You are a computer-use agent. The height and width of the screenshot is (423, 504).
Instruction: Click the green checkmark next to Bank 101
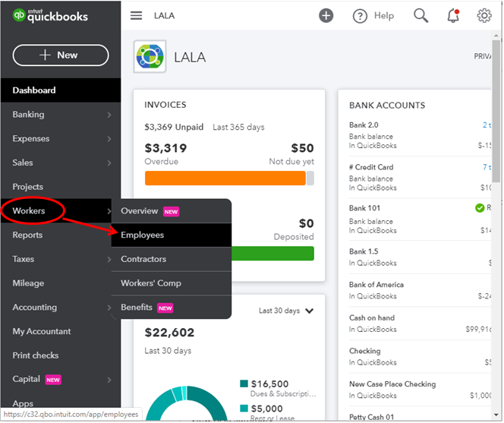[480, 208]
